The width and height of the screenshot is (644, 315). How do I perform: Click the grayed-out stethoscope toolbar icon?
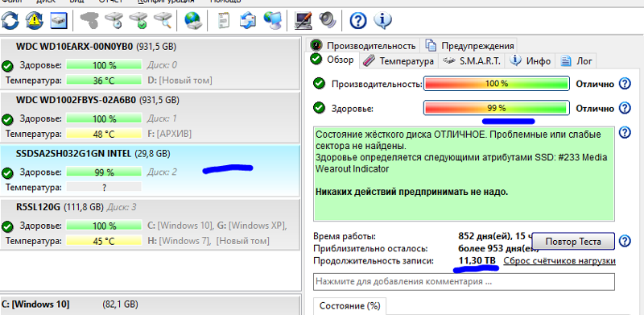(89, 20)
